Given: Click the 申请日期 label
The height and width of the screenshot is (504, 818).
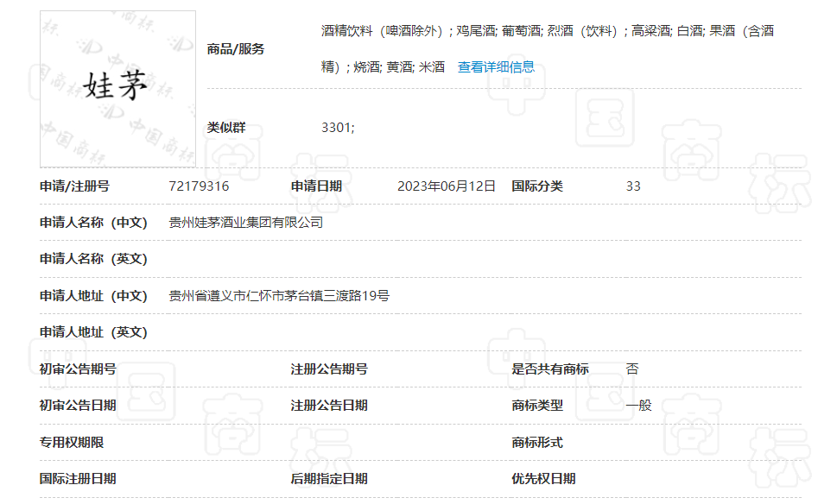Looking at the screenshot, I should pyautogui.click(x=317, y=186).
